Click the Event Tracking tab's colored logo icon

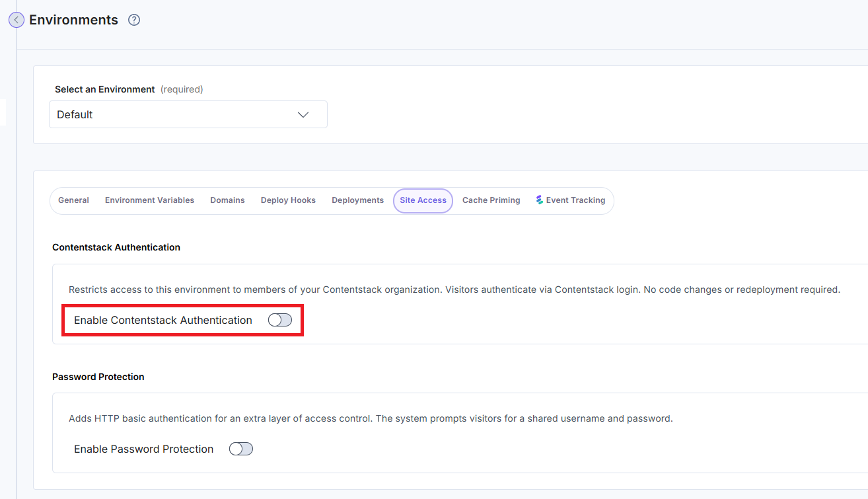click(x=540, y=200)
